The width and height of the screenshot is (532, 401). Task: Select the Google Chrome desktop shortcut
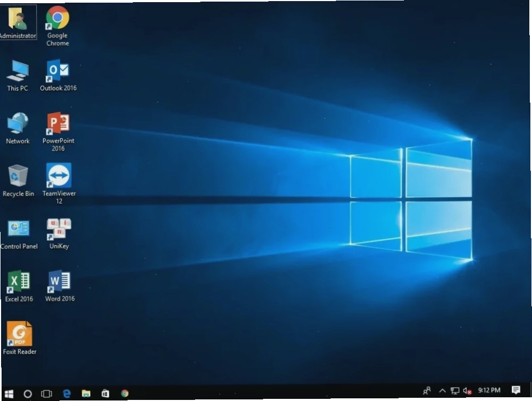(x=57, y=26)
